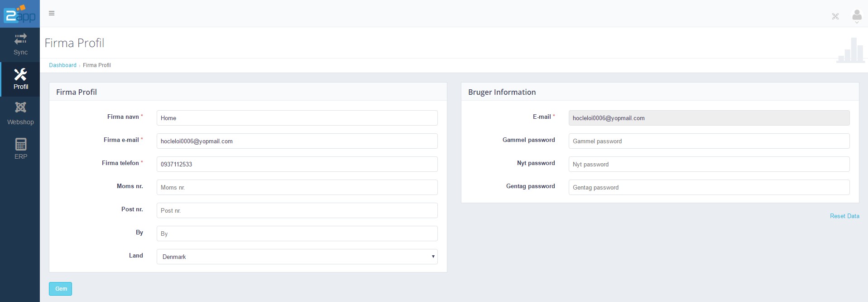Click the Reset Data link
Viewport: 868px width, 302px height.
point(844,216)
